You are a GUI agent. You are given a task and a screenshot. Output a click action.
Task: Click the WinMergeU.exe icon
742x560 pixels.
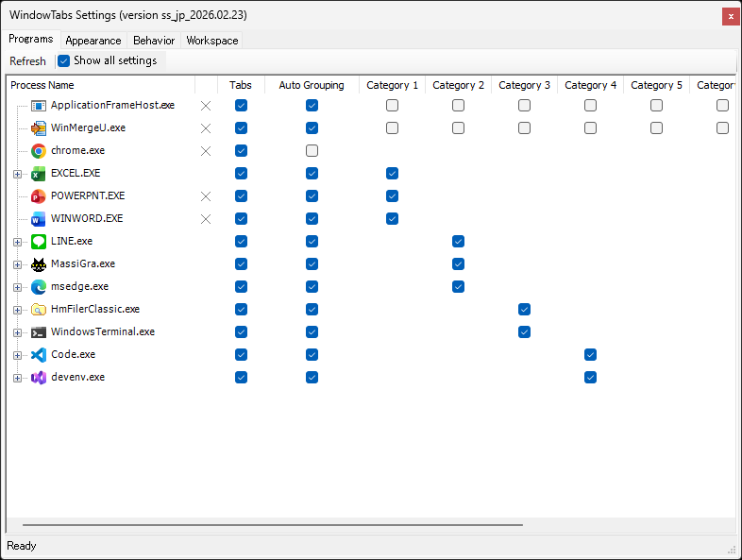pos(39,128)
